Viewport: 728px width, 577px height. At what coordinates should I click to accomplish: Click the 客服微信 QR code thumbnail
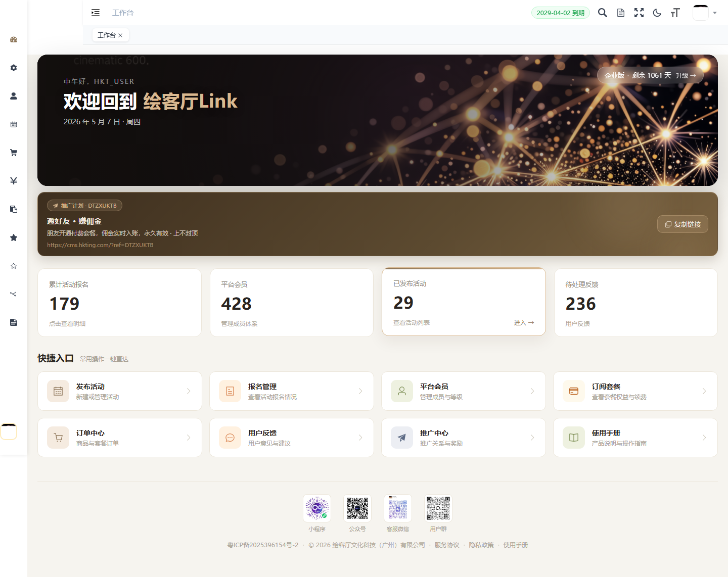pos(398,508)
